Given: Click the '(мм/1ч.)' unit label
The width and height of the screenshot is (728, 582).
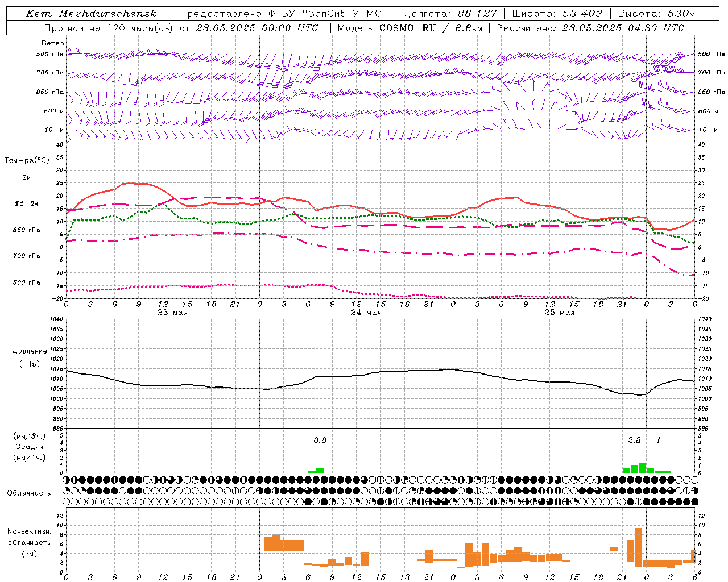Looking at the screenshot, I should pos(30,458).
